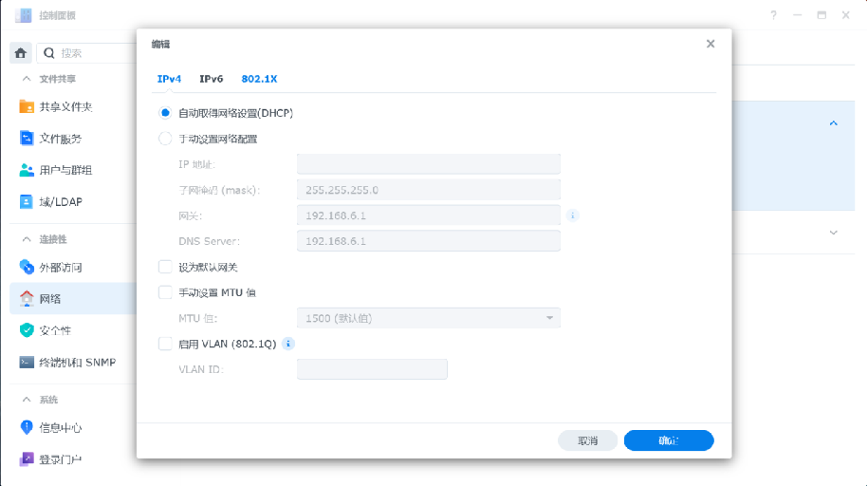
Task: Open 共享文件夹 shared folder icon
Action: tap(27, 107)
